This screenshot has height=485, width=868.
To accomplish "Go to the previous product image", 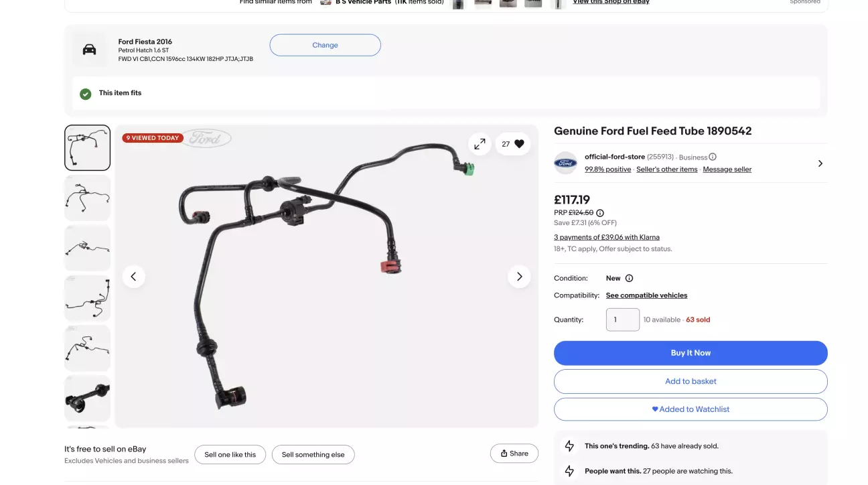I will (133, 276).
